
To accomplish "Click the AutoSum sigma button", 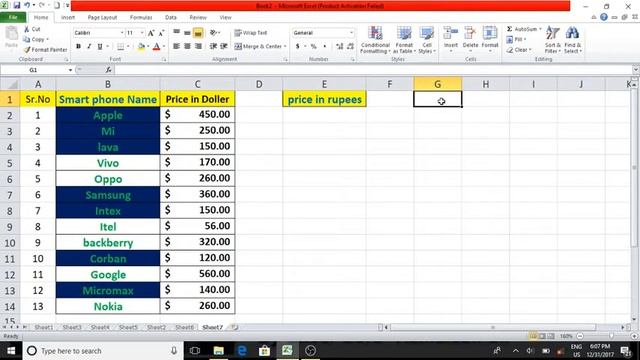I will 522,29.
